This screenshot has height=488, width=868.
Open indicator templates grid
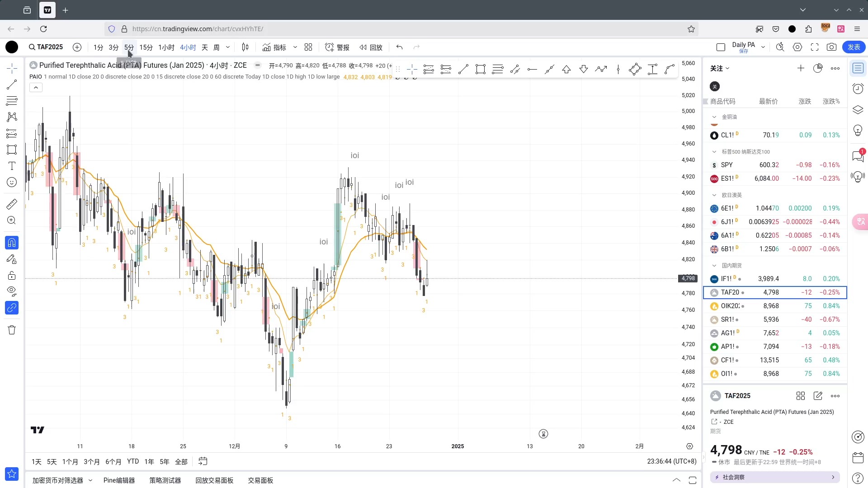tap(308, 47)
